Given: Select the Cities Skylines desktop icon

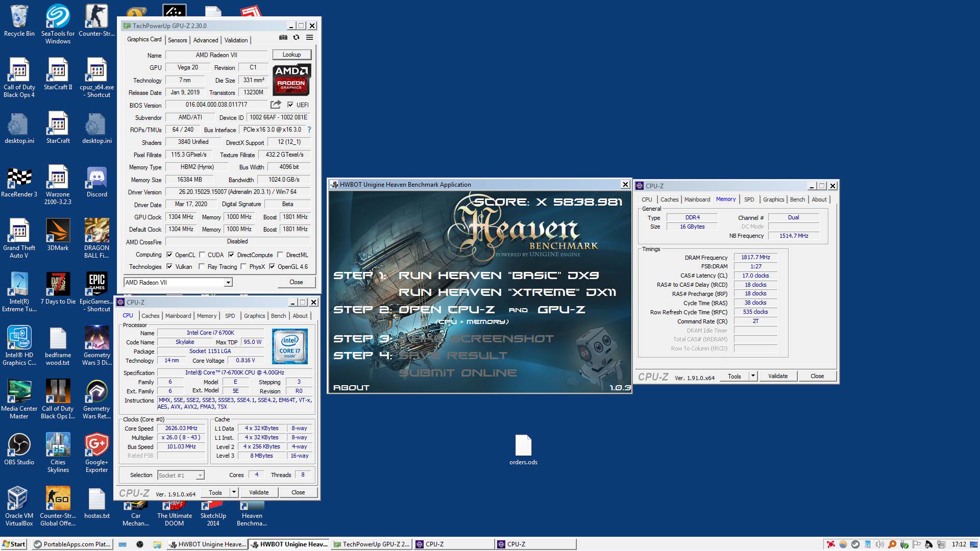Looking at the screenshot, I should (58, 453).
